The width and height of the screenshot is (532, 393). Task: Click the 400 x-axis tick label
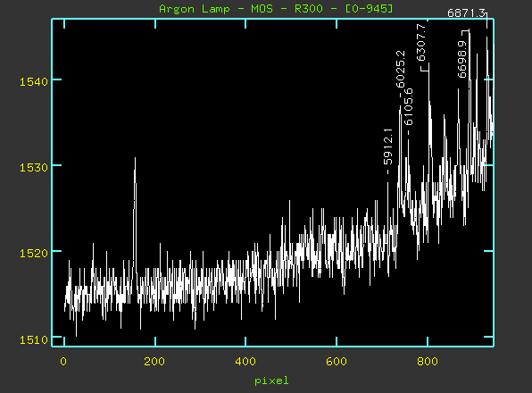(x=245, y=362)
